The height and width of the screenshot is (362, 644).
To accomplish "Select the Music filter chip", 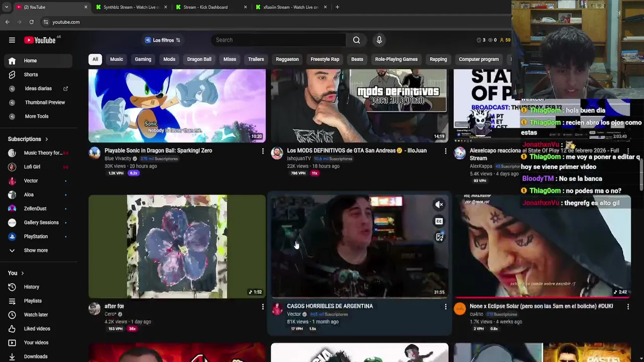I will coord(116,59).
